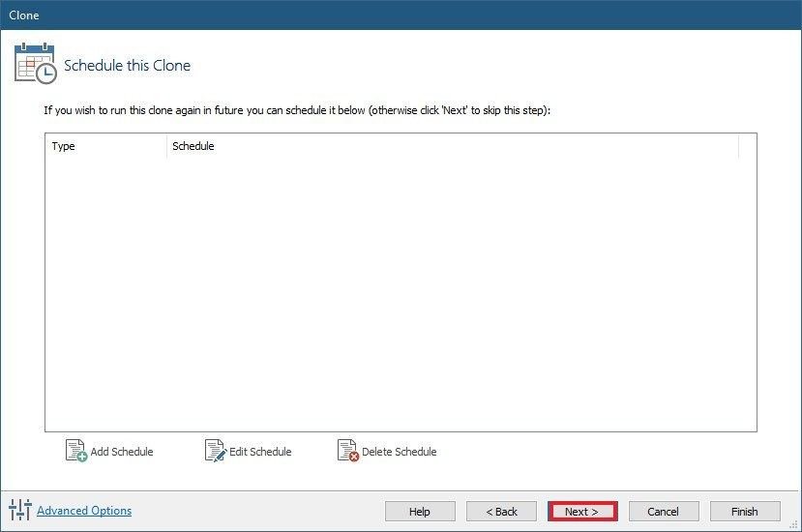Open the Advanced Options link
802x532 pixels.
pyautogui.click(x=84, y=511)
